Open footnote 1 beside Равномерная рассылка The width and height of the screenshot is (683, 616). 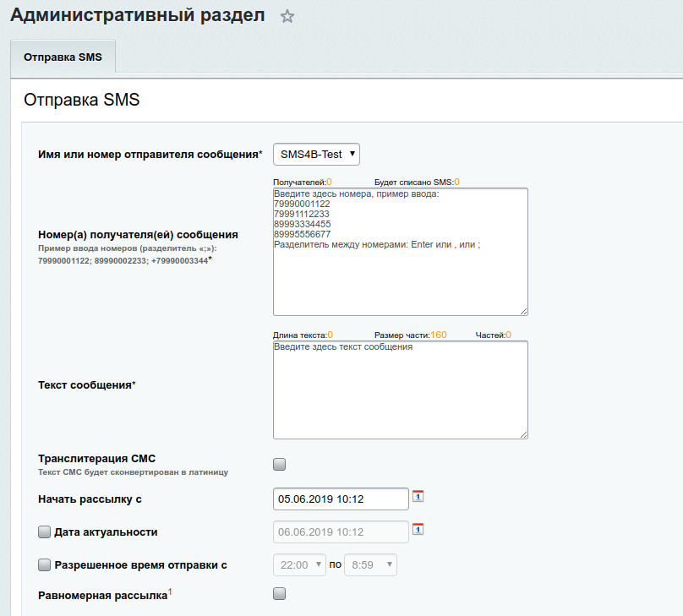point(170,591)
